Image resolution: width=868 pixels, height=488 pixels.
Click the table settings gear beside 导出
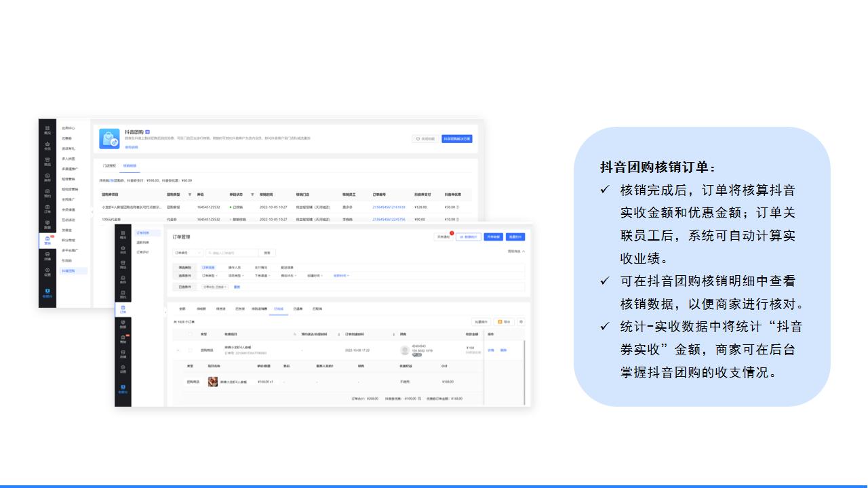521,322
